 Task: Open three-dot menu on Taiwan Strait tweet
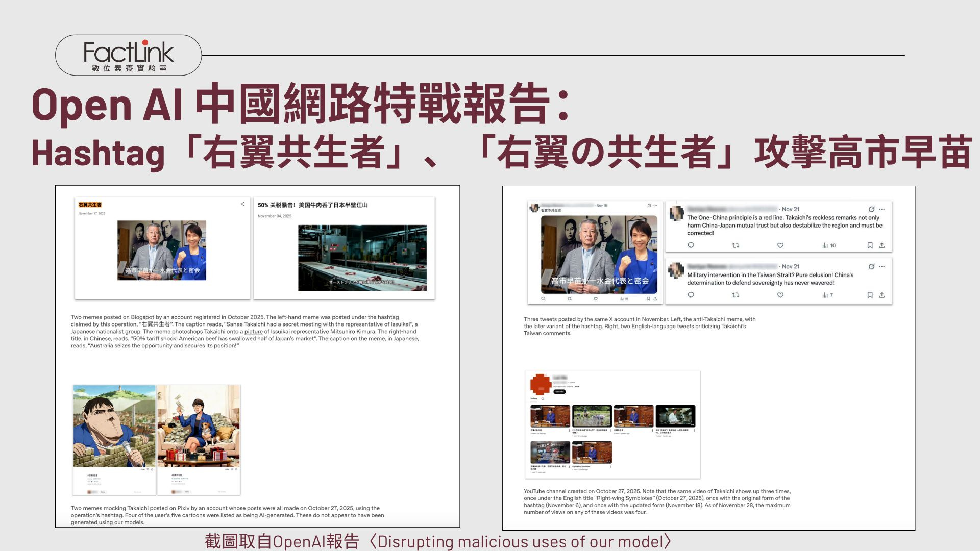[x=882, y=266]
